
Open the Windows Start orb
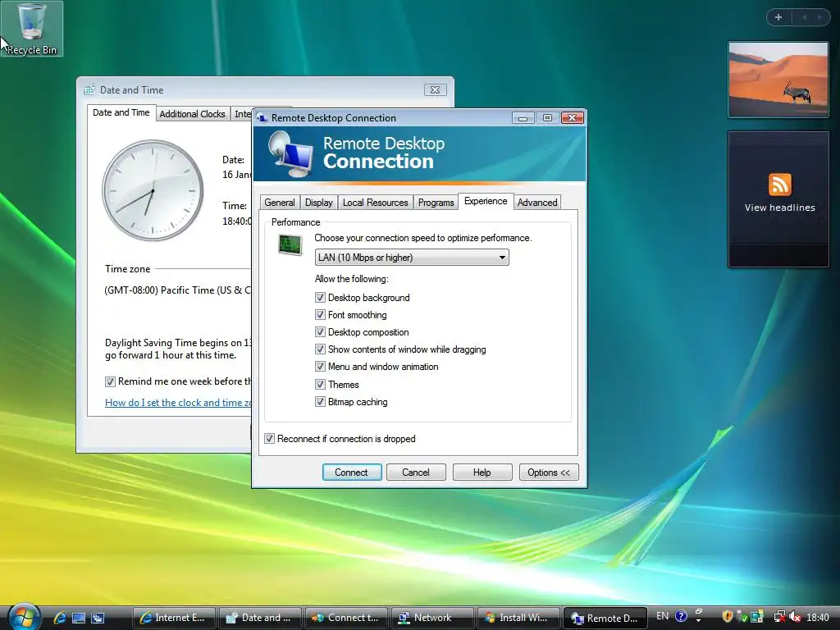(x=24, y=617)
